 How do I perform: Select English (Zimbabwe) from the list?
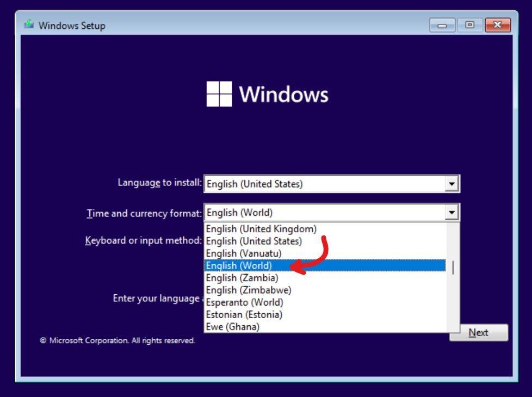(325, 290)
